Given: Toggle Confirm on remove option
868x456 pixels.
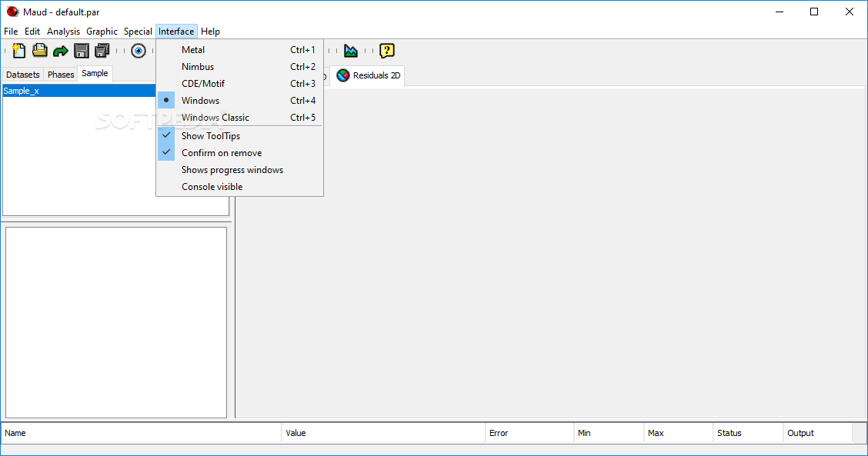Looking at the screenshot, I should 239,153.
